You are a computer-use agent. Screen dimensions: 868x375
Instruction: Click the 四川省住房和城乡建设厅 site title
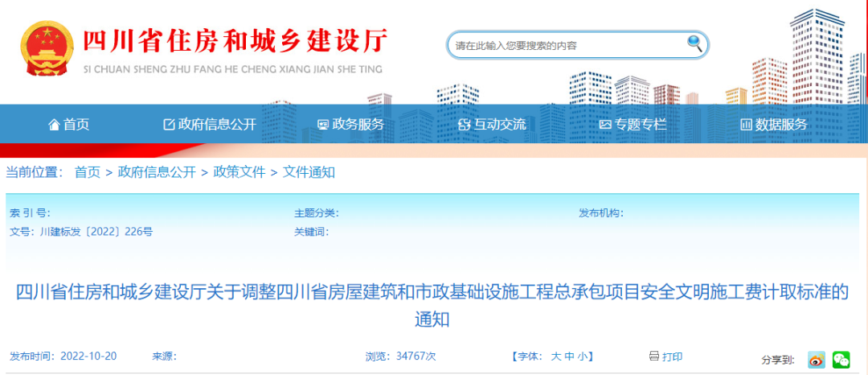coord(235,40)
